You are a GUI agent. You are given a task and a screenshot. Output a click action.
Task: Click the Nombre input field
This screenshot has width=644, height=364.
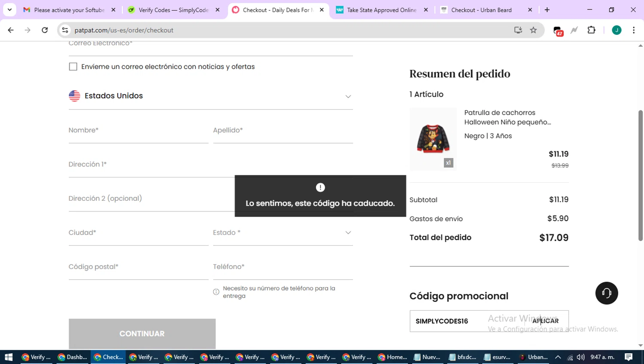[x=138, y=130]
